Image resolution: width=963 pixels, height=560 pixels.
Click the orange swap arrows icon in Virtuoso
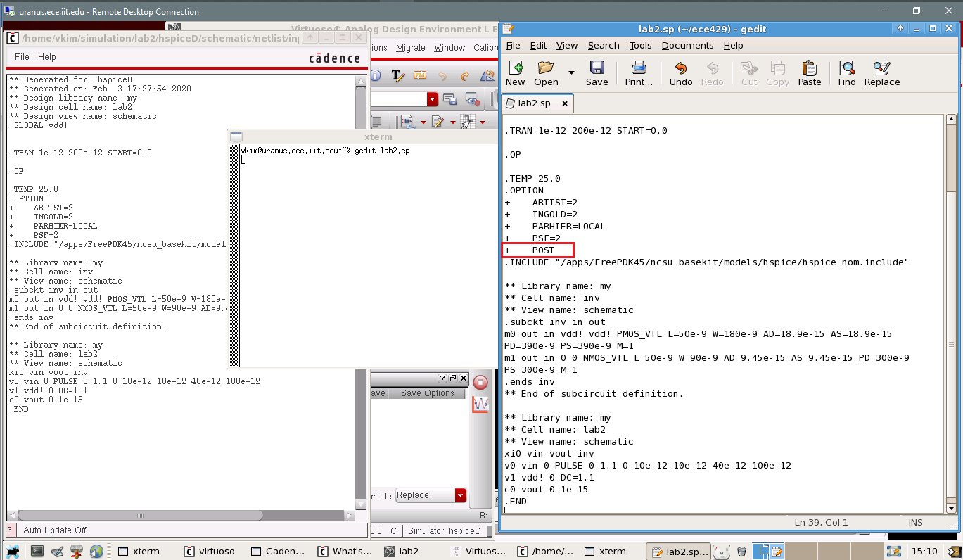coord(420,75)
